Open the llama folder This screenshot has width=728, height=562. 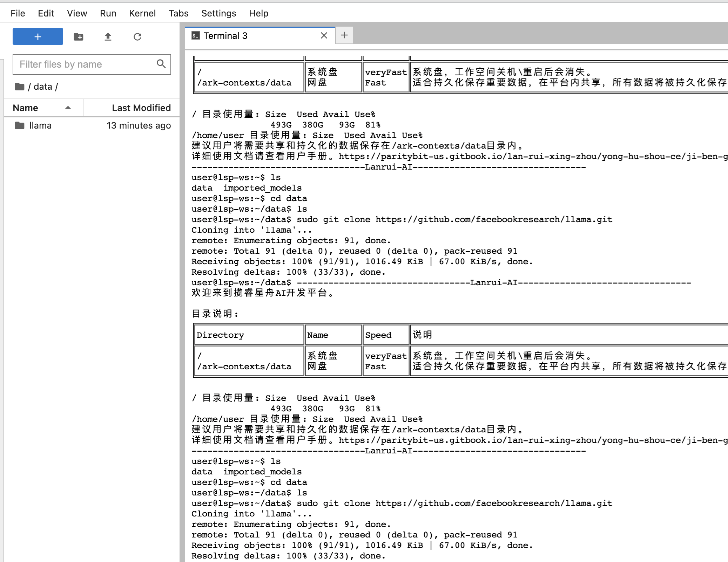(40, 125)
